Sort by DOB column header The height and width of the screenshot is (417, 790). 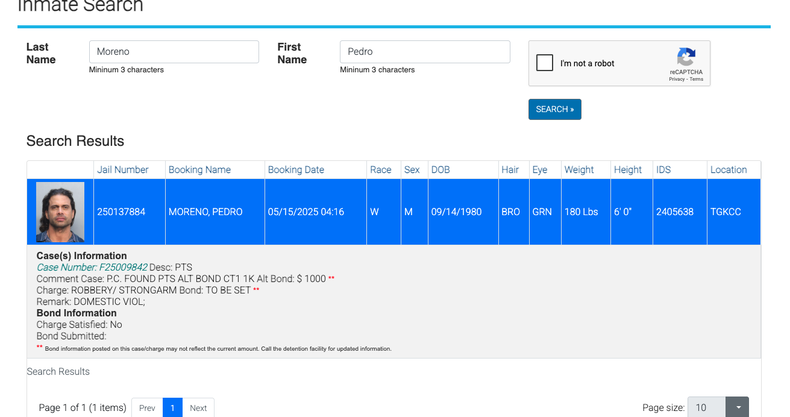[x=440, y=170]
